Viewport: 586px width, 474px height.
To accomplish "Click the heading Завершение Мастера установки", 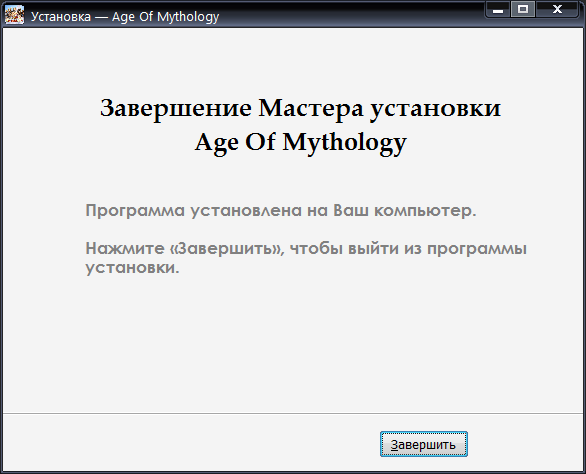I will coord(300,108).
